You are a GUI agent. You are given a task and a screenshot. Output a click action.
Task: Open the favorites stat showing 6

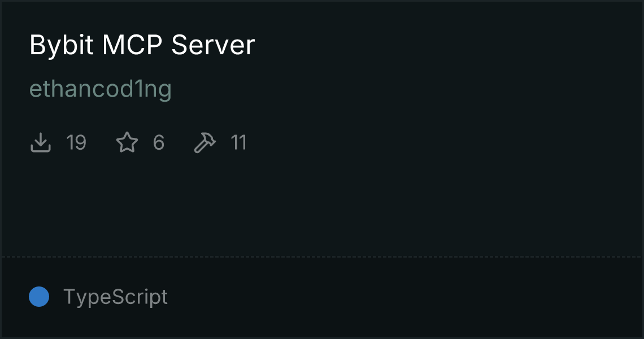pyautogui.click(x=140, y=142)
